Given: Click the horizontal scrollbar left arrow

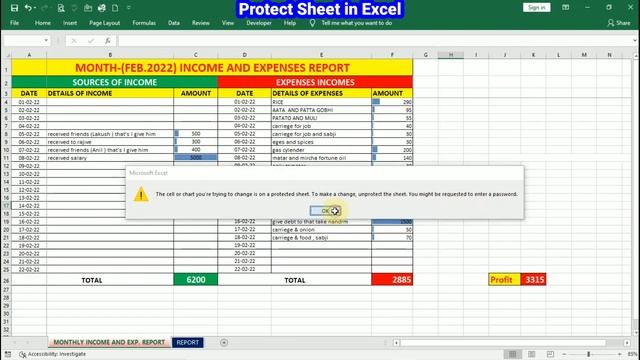Looking at the screenshot, I should (x=396, y=342).
